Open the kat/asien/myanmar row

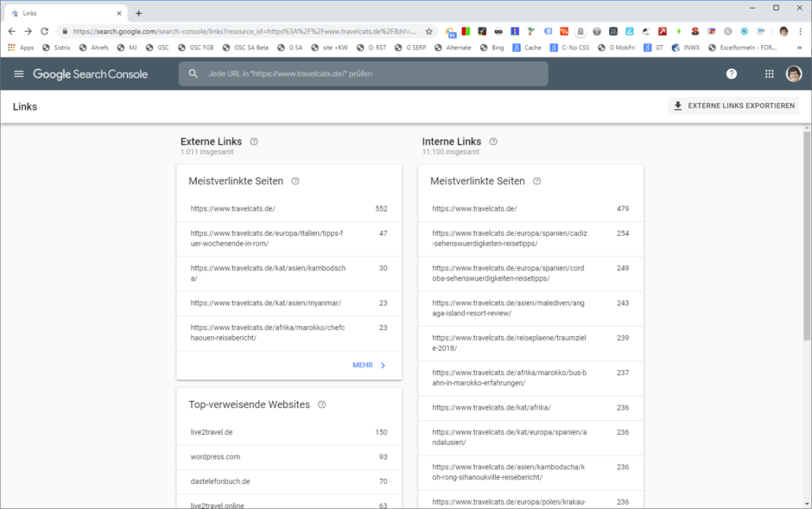coord(289,303)
